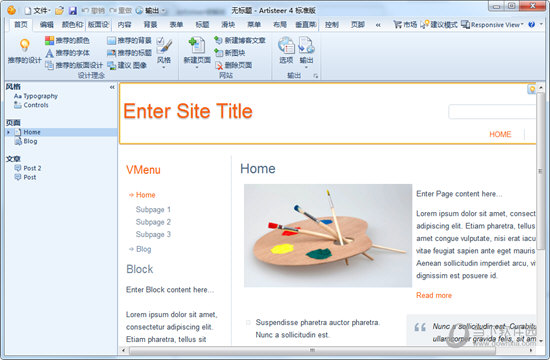Collapse the left sidebar panel
Viewport: 550px width, 360px height.
click(x=112, y=87)
